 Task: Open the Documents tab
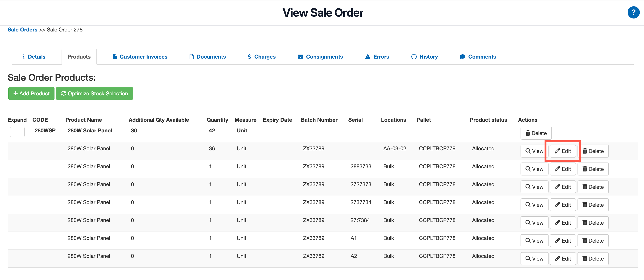[x=207, y=57]
